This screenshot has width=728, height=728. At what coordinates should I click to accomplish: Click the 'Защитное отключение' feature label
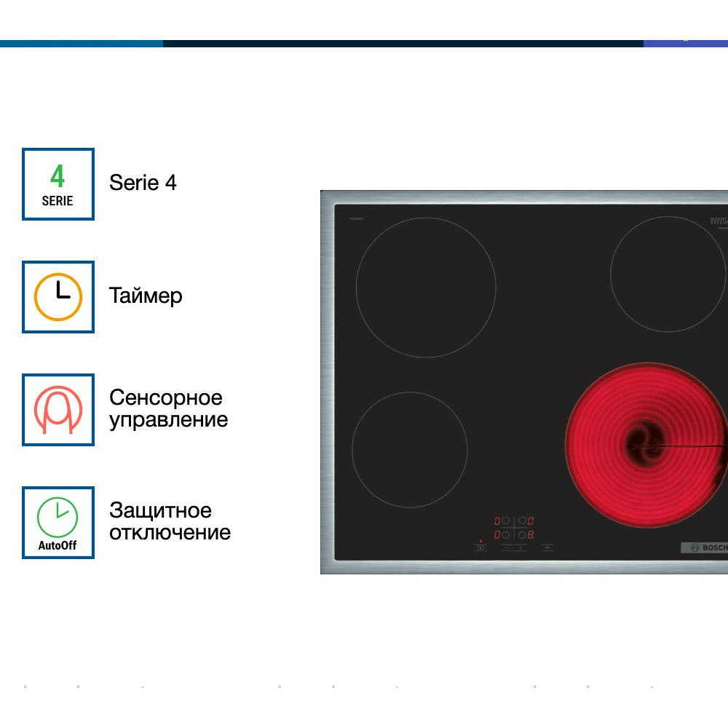pyautogui.click(x=170, y=521)
